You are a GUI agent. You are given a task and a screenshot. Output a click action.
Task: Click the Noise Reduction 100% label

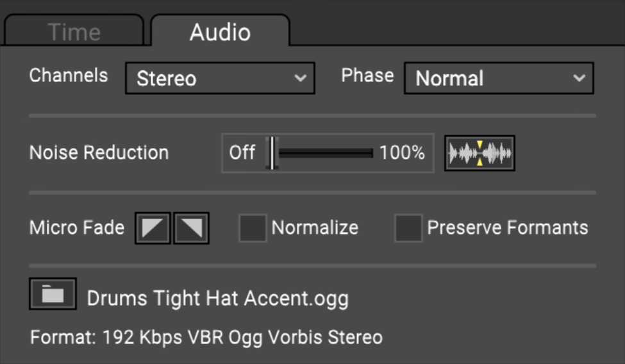[x=402, y=153]
